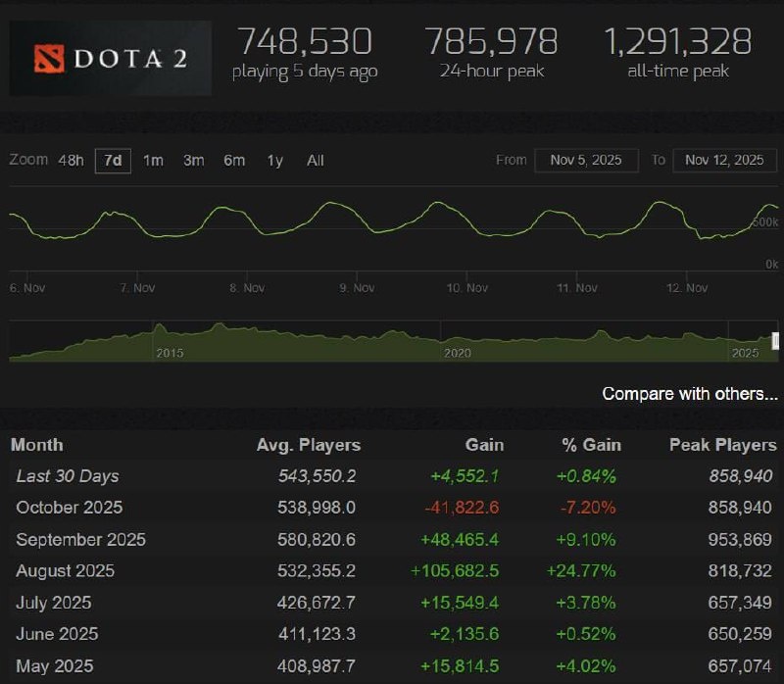Viewport: 784px width, 684px height.
Task: Click the 6. Nov axis label
Action: click(27, 288)
